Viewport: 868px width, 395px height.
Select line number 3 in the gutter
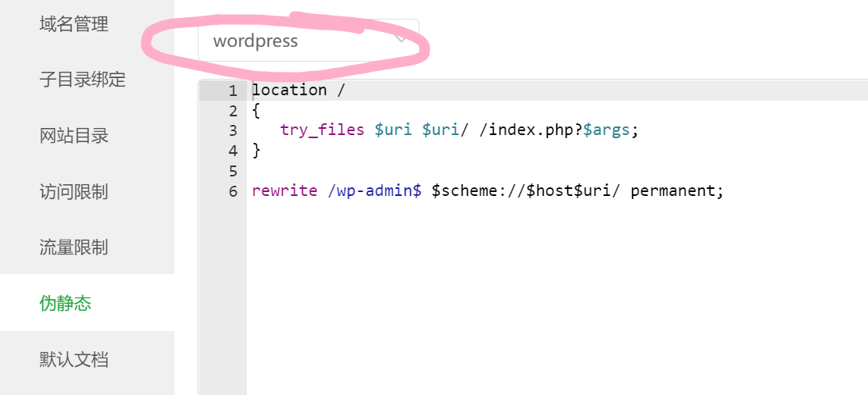coord(232,130)
